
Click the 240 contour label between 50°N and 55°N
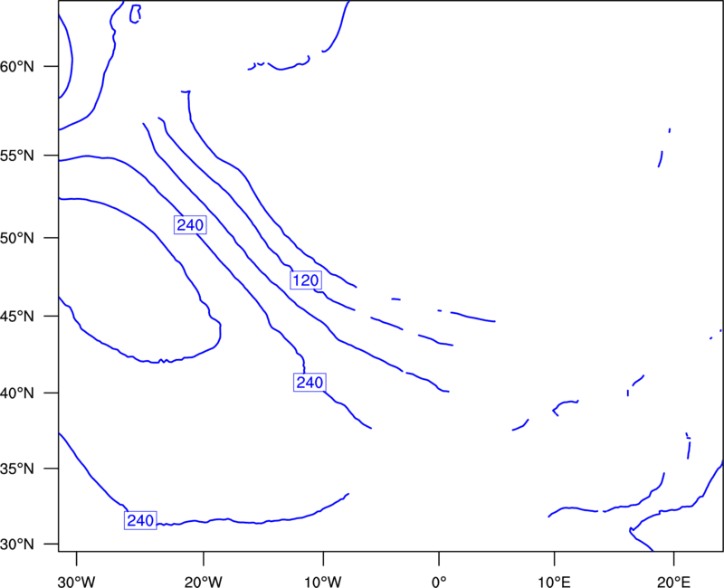coord(190,224)
